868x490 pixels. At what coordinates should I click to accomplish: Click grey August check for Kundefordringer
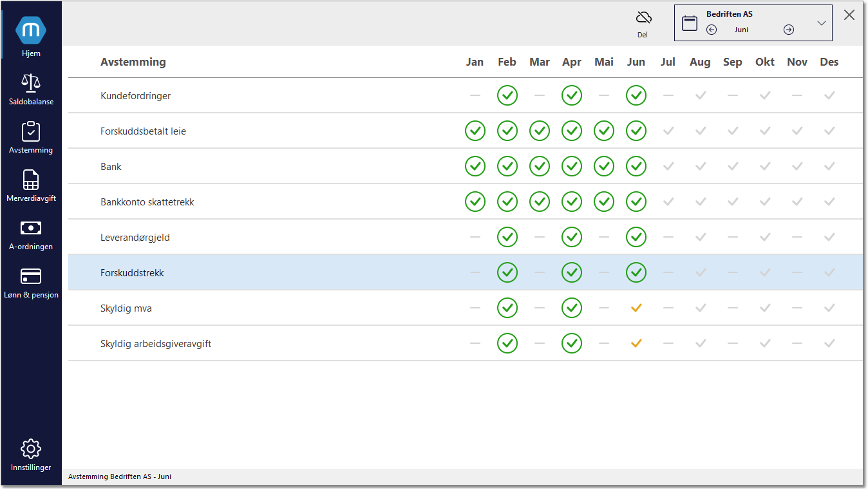701,95
